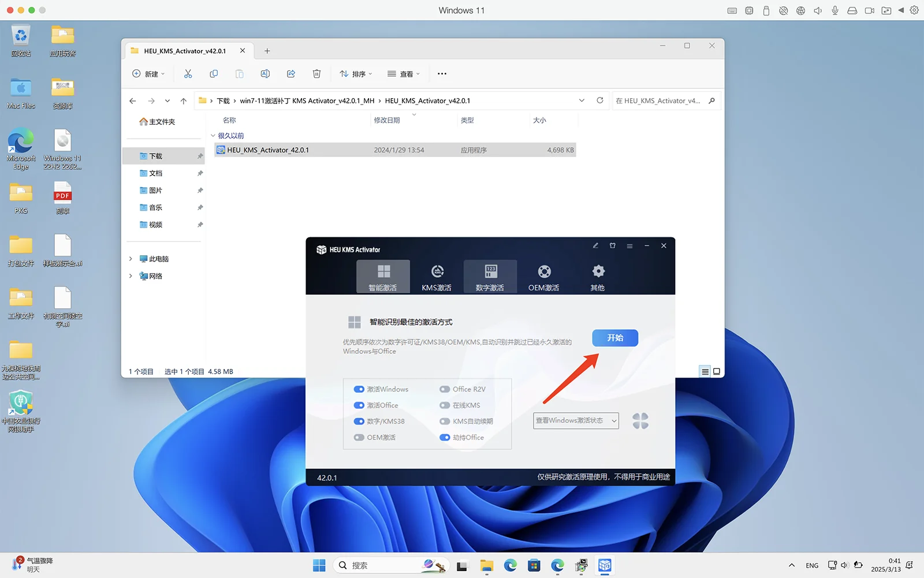Image resolution: width=924 pixels, height=578 pixels.
Task: Click the Explorer back arrow
Action: point(133,101)
